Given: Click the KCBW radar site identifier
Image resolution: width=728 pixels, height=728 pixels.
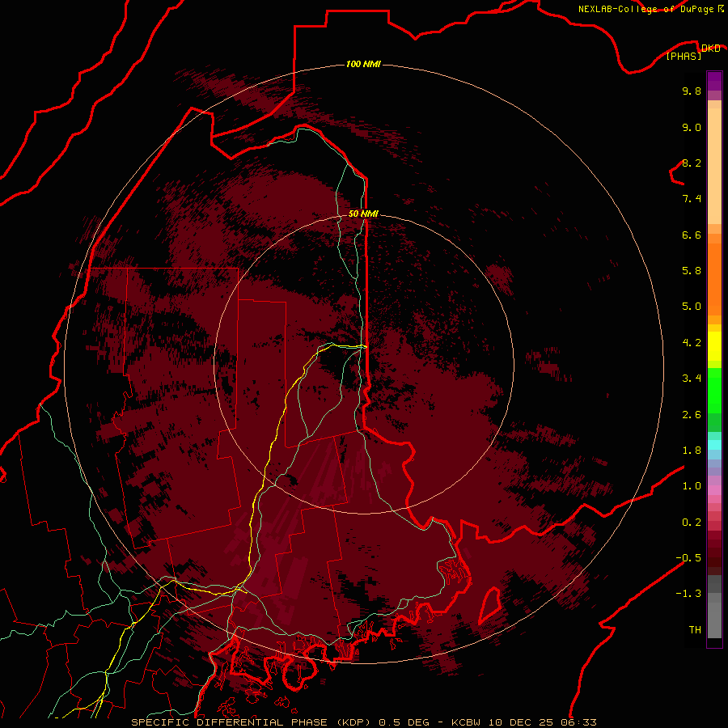Looking at the screenshot, I should click(466, 722).
